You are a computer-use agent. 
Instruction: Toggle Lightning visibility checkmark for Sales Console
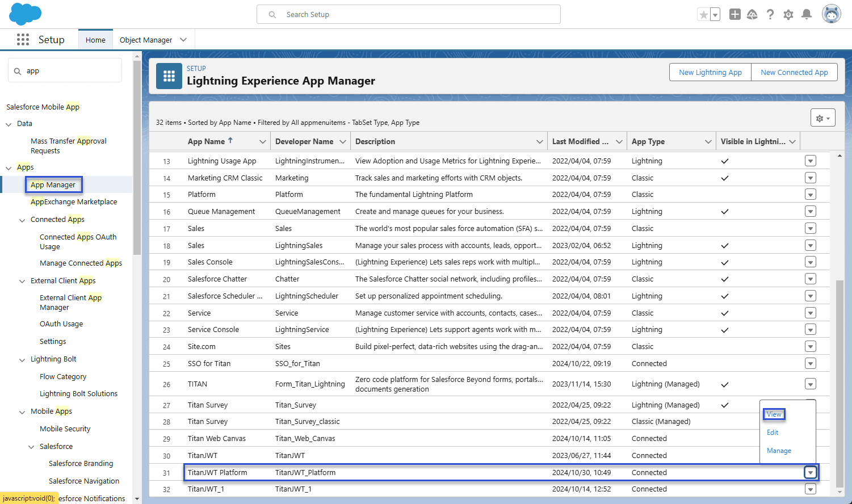tap(724, 262)
